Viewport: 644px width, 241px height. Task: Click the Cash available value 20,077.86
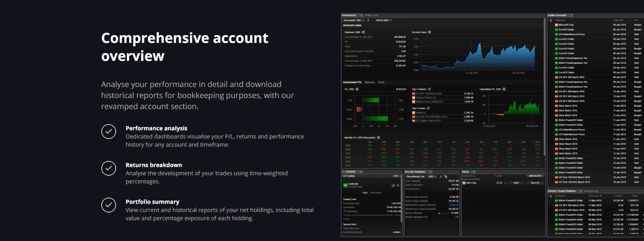(454, 181)
